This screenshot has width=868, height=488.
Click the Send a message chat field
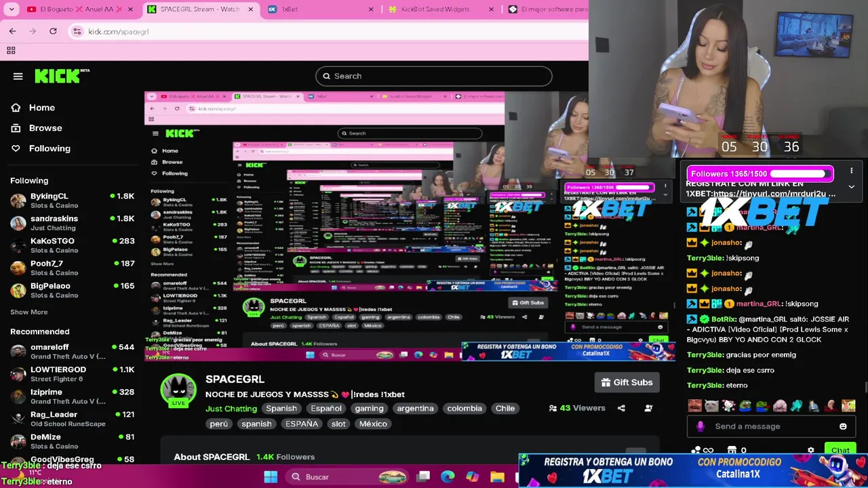pyautogui.click(x=772, y=426)
